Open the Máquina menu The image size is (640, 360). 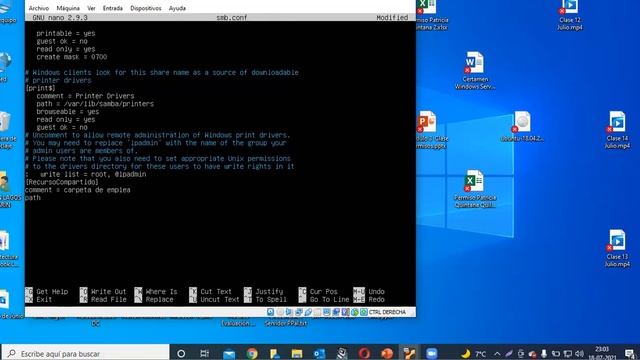(x=68, y=8)
